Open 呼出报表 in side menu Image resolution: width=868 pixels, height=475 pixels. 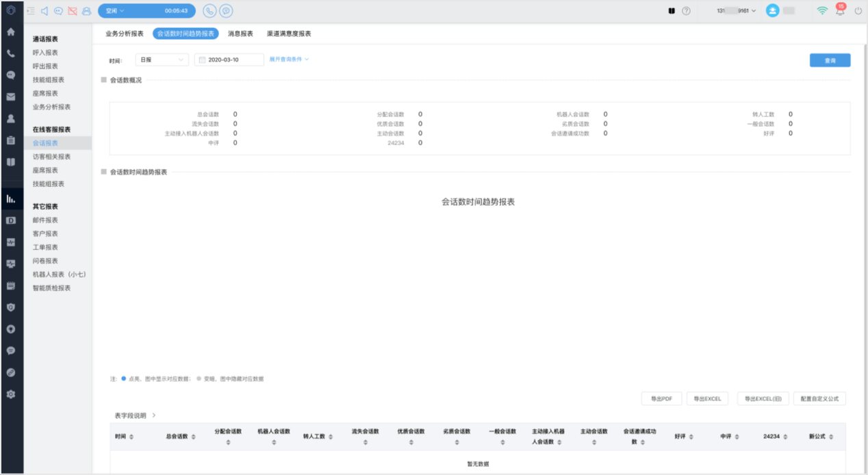tap(46, 66)
